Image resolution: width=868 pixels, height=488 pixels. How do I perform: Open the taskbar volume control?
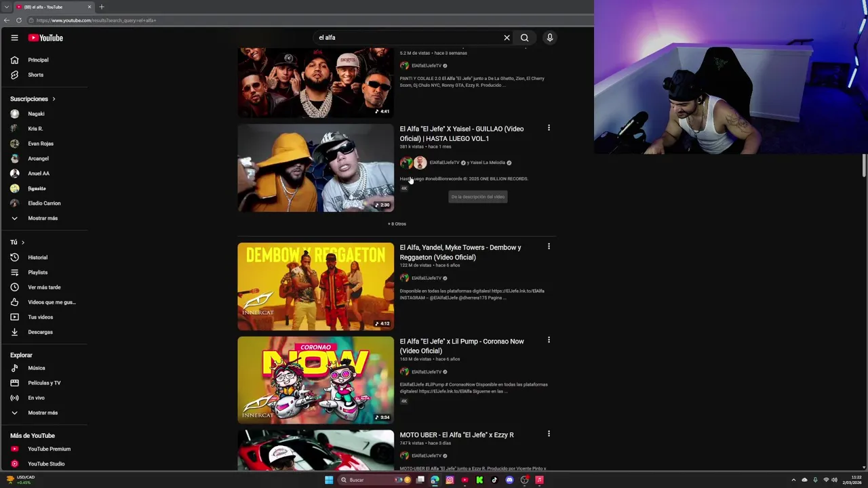click(834, 480)
